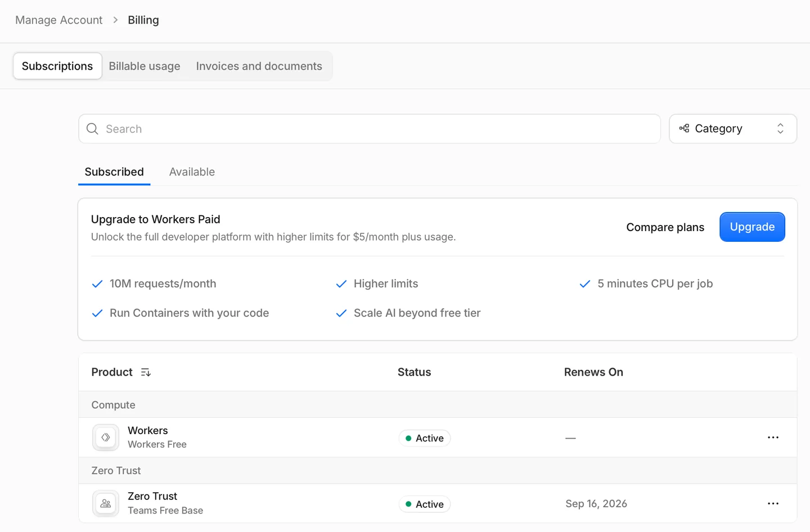Click Active status badge for Teams Free Base
Viewport: 810px width, 532px height.
(x=425, y=504)
